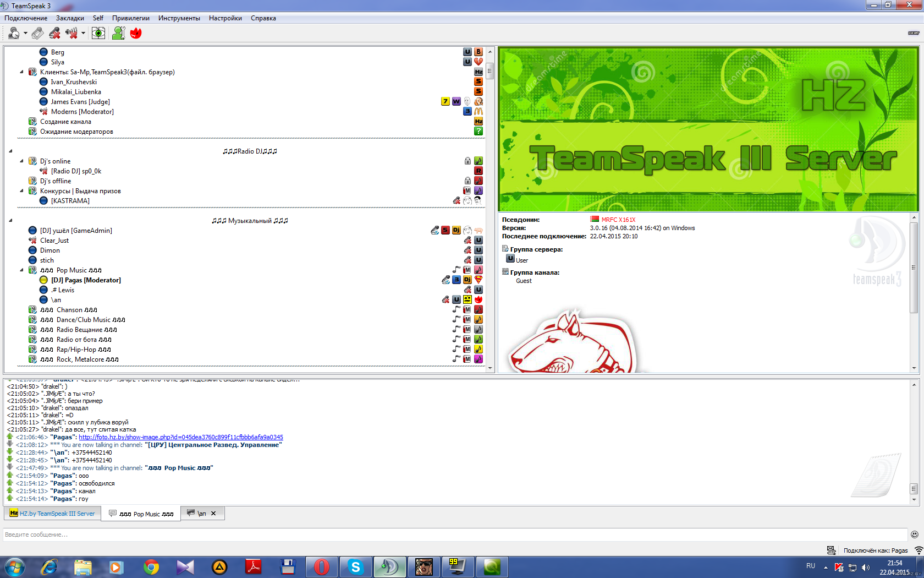
Task: Open the Подключение menu
Action: (x=26, y=18)
